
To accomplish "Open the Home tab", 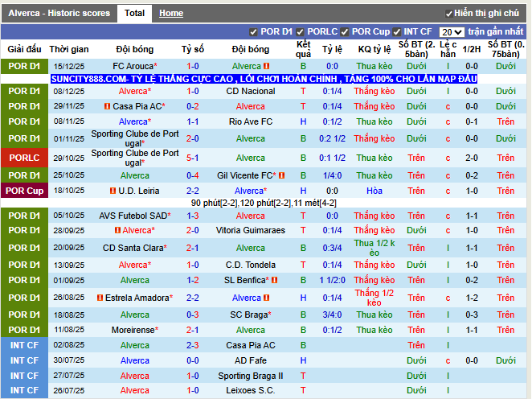I will point(171,13).
